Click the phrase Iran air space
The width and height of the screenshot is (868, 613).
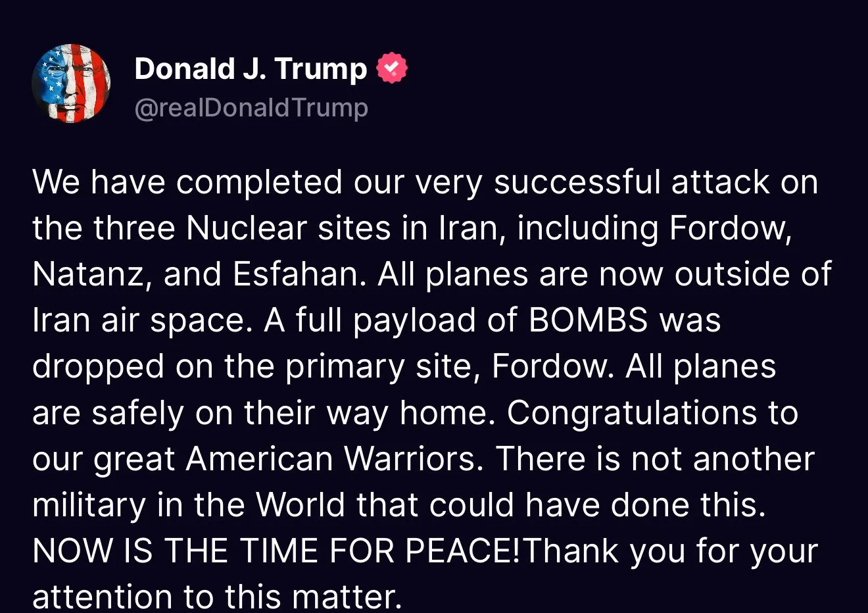(142, 322)
